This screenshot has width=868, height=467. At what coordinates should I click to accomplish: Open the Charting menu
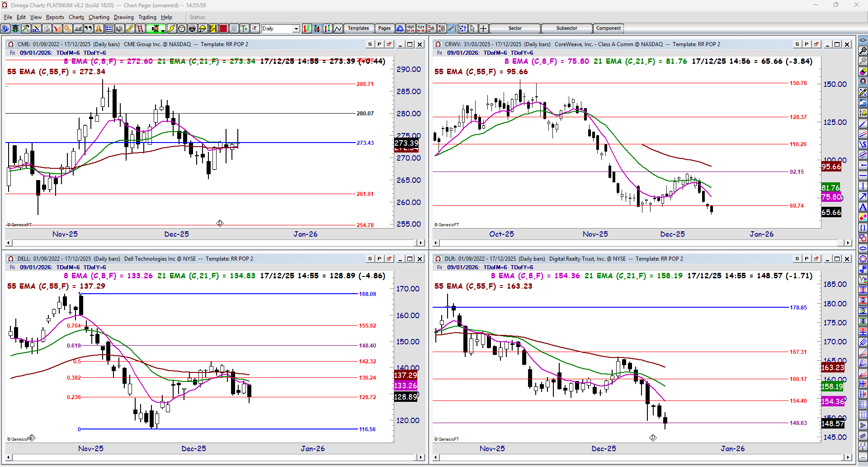click(x=99, y=17)
